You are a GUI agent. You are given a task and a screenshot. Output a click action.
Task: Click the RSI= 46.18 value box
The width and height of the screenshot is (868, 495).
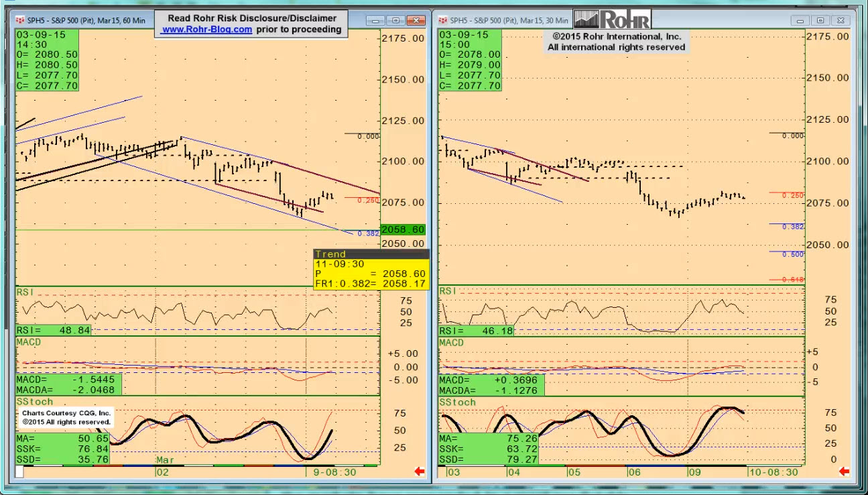click(477, 331)
